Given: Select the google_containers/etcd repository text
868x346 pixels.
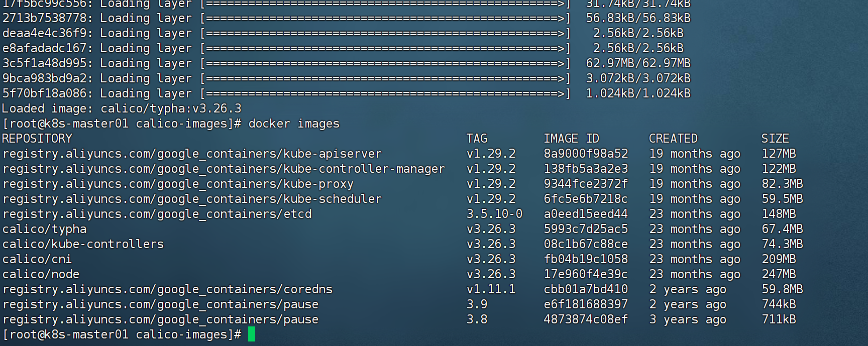Looking at the screenshot, I should pos(157,214).
